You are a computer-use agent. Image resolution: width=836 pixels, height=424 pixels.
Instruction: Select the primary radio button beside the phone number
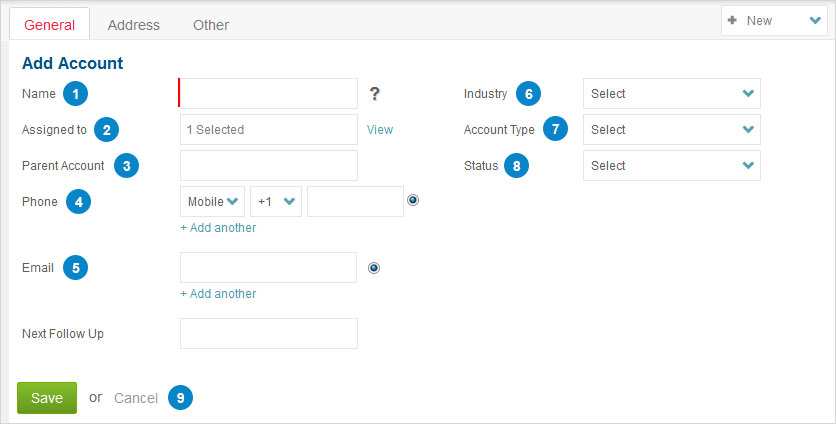point(413,200)
